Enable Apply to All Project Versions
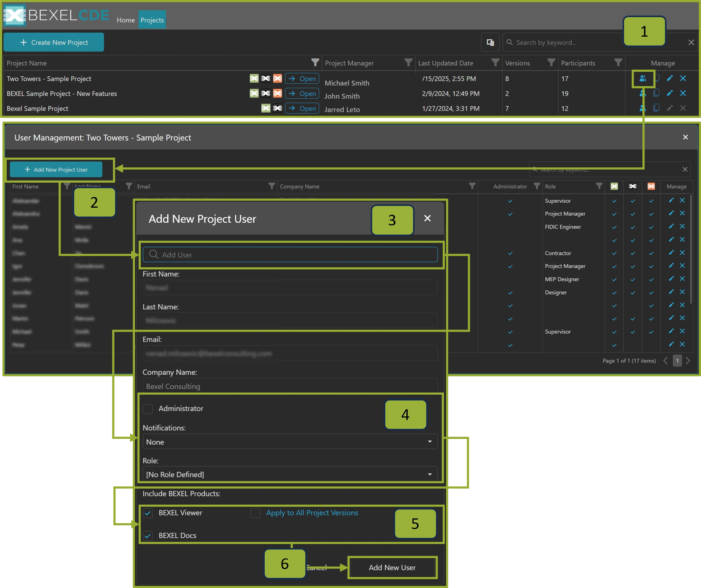This screenshot has width=701, height=588. (255, 513)
